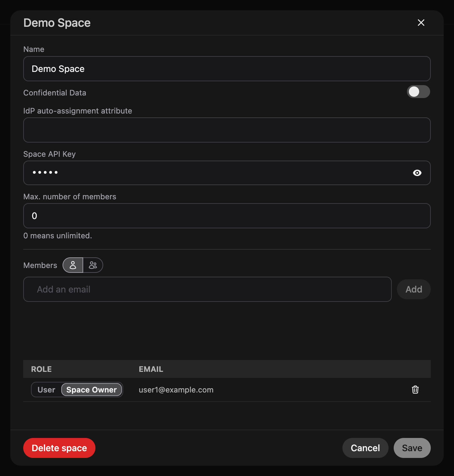The width and height of the screenshot is (454, 476).
Task: Click the Max. number of members label
Action: pos(70,197)
